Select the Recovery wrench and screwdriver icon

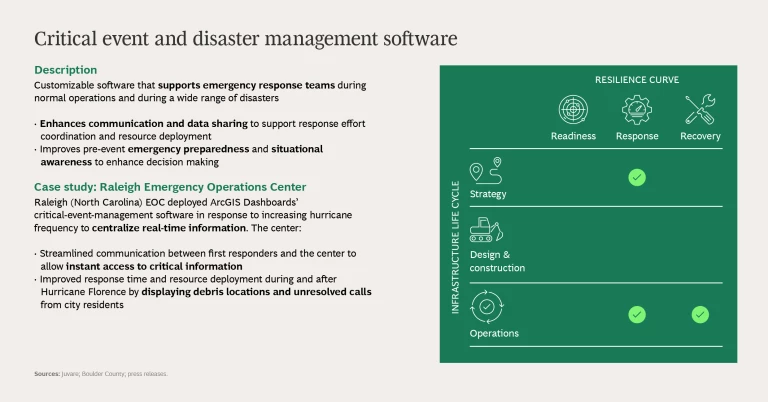coord(700,110)
